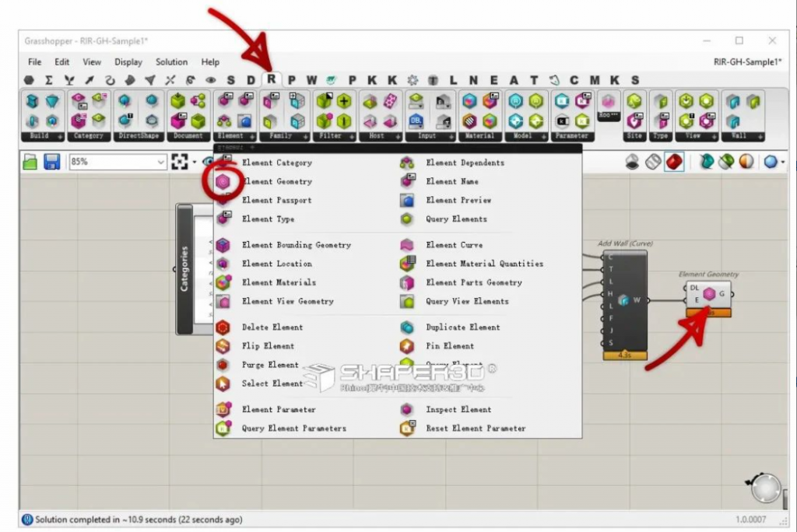Open the arrow next to Zoom Extents
The image size is (797, 532).
194,163
